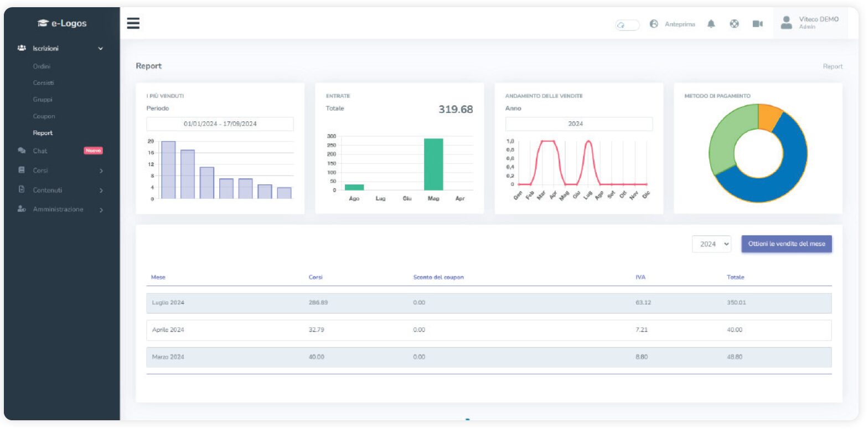
Task: Select Coupon in the sidebar
Action: pyautogui.click(x=44, y=116)
